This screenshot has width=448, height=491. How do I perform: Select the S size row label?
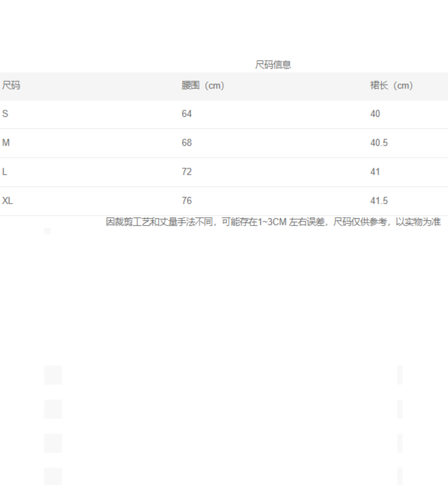pyautogui.click(x=5, y=114)
